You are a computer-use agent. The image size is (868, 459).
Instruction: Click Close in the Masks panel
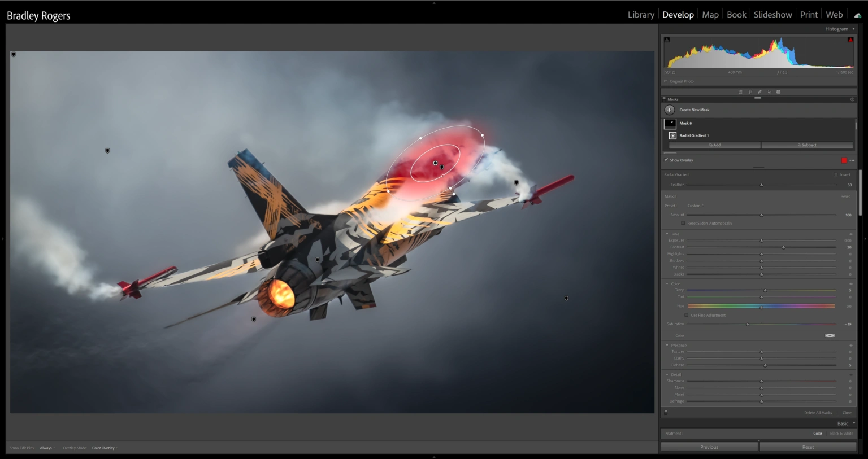tap(847, 413)
